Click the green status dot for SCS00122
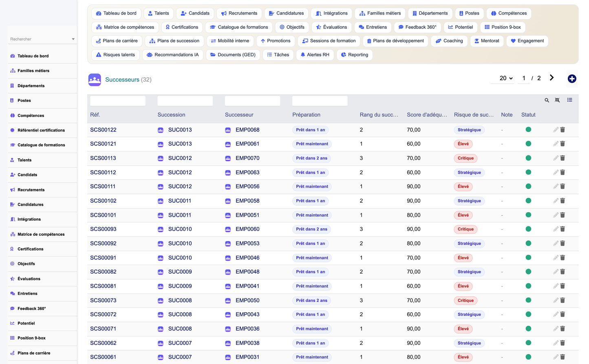 pos(528,129)
